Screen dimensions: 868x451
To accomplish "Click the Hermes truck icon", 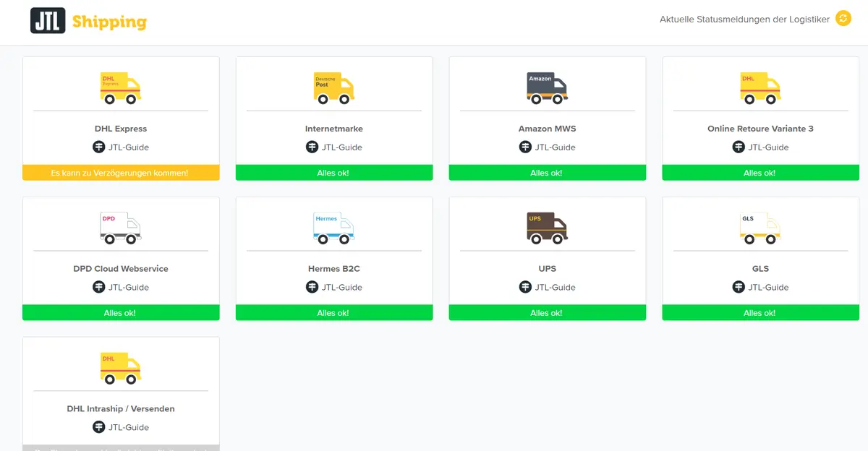I will (334, 228).
